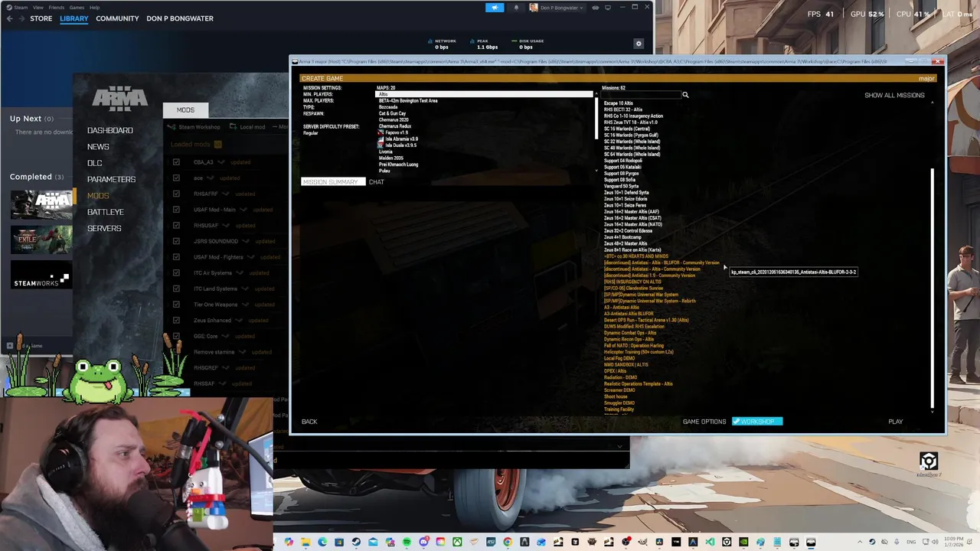
Task: Toggle the CBA_A3 mod checkbox
Action: tap(176, 162)
